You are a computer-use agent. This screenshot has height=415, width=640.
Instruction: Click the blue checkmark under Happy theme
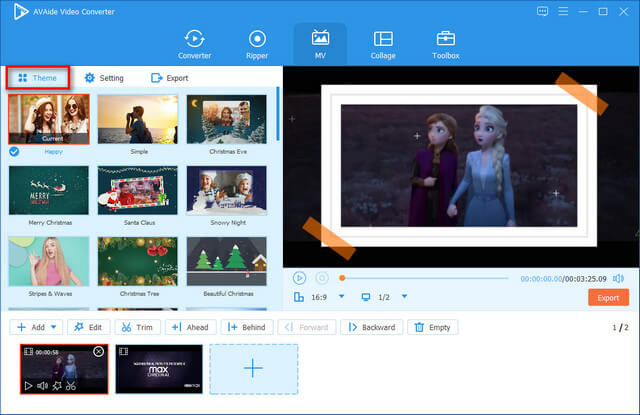tap(14, 152)
